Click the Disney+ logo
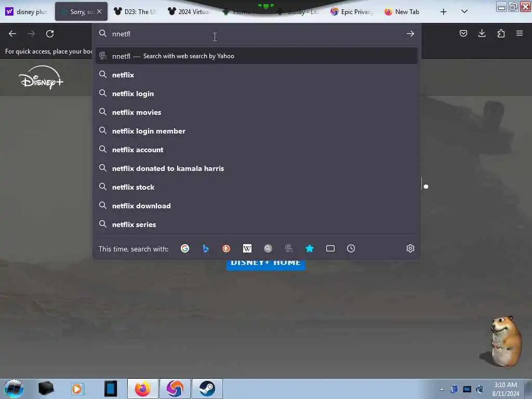The image size is (532, 399). click(42, 78)
